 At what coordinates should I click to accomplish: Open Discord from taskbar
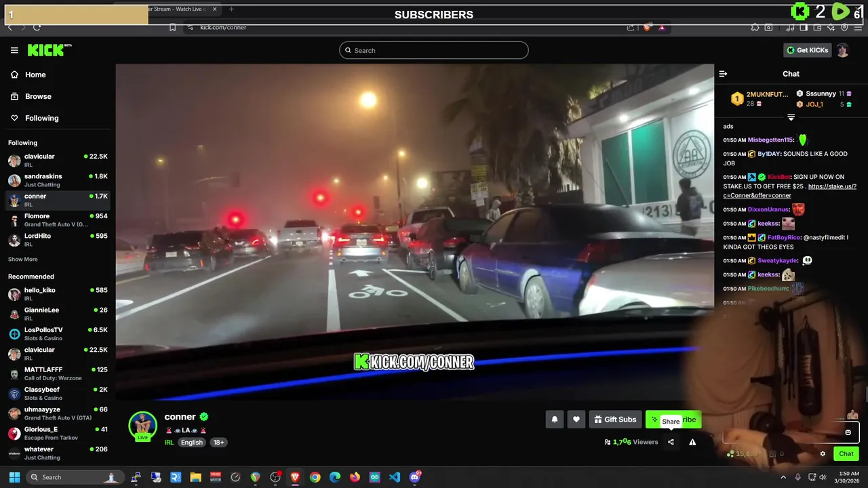pos(415,477)
